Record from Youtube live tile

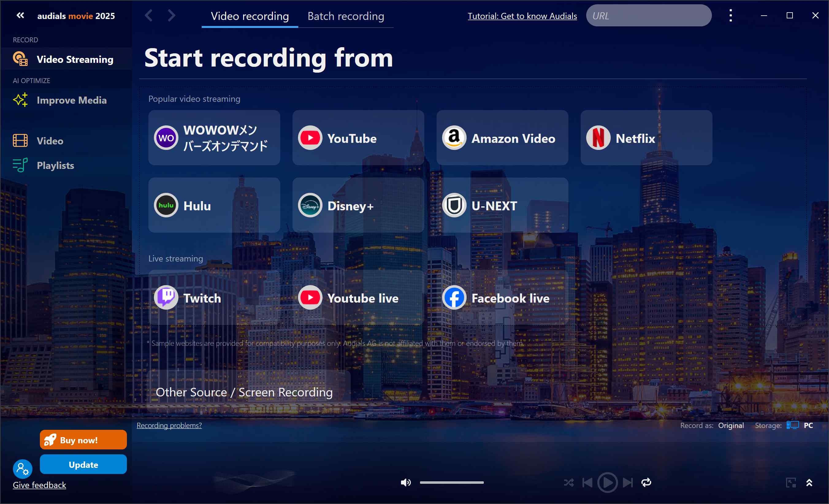[358, 297]
